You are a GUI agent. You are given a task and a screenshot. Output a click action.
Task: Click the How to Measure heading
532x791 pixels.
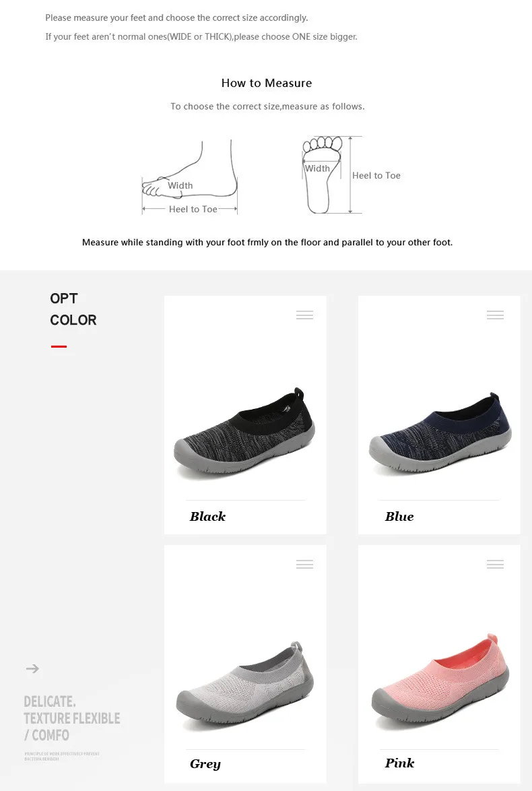[267, 84]
